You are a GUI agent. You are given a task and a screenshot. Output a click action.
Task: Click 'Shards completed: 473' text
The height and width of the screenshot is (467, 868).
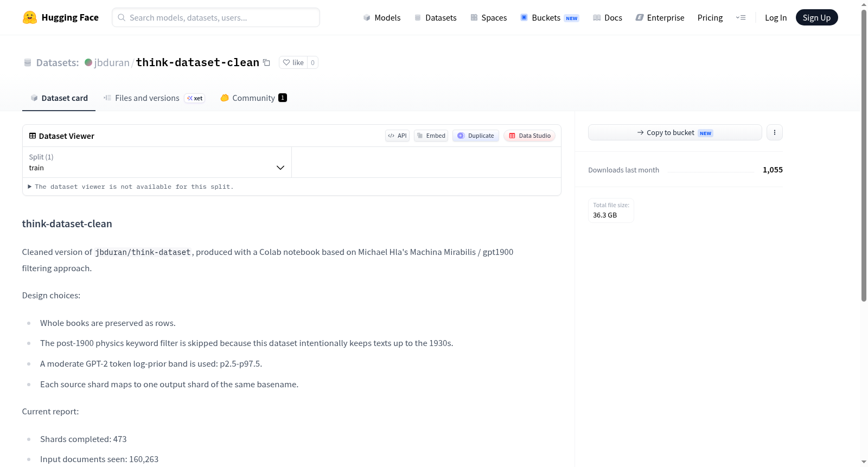pos(84,439)
